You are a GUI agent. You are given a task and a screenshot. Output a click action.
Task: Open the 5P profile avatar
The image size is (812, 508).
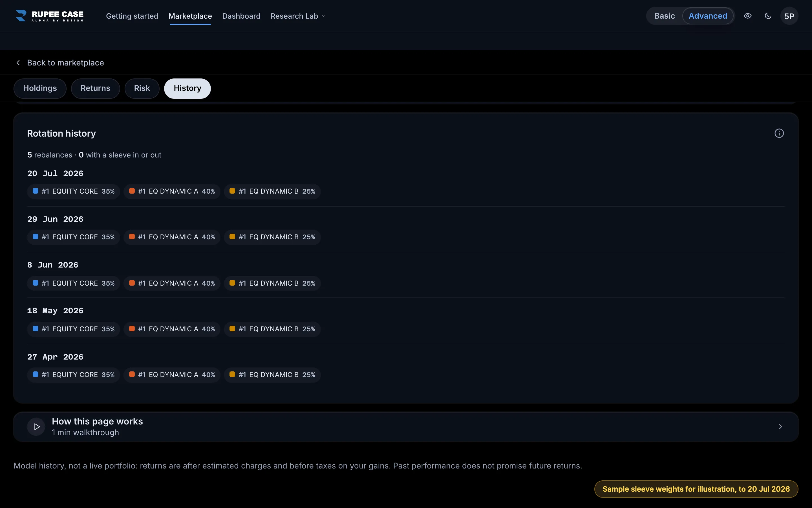(x=789, y=16)
